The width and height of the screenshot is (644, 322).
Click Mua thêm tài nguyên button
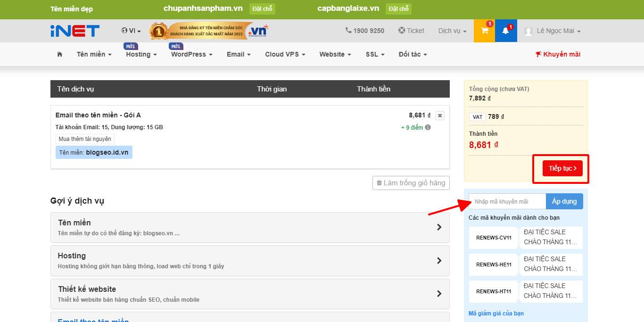[85, 139]
